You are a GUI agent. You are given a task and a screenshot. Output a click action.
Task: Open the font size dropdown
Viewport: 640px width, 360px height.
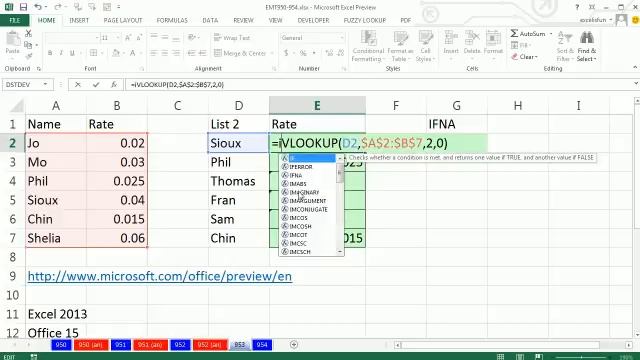[x=118, y=38]
